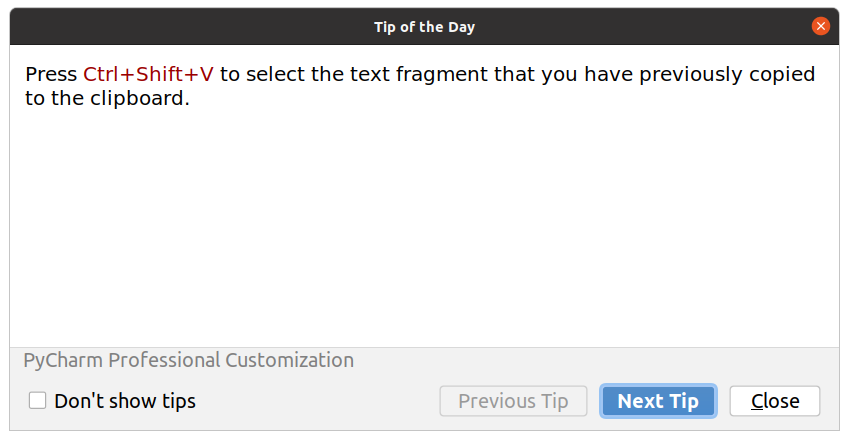
Task: Click the PyCharm Professional Customization label
Action: pos(188,360)
